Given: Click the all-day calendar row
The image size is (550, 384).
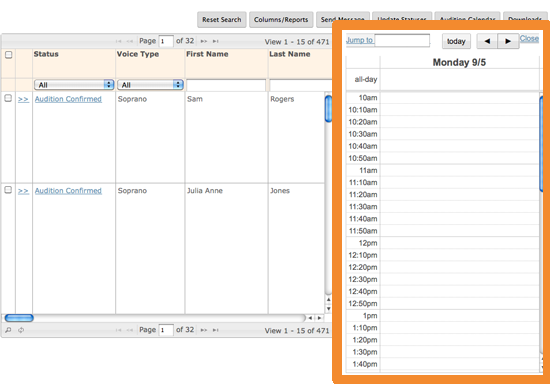Looking at the screenshot, I should 460,80.
